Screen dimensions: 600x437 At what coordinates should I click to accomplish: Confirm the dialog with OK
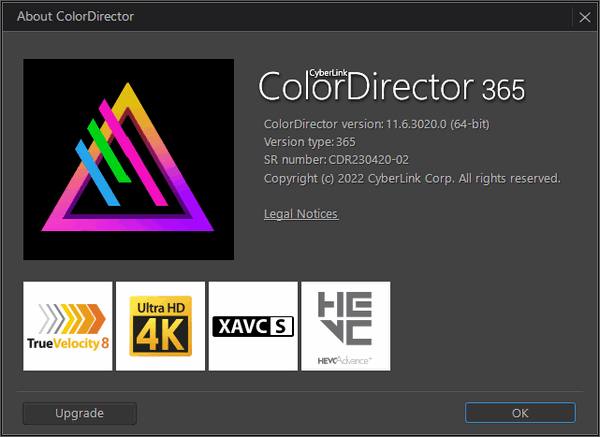520,412
